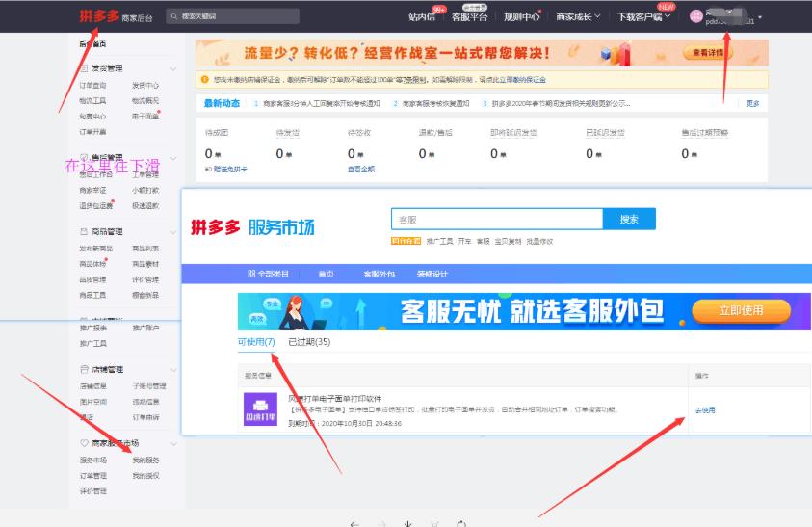Open 发布新商品 in sidebar
812x527 pixels.
pyautogui.click(x=95, y=249)
